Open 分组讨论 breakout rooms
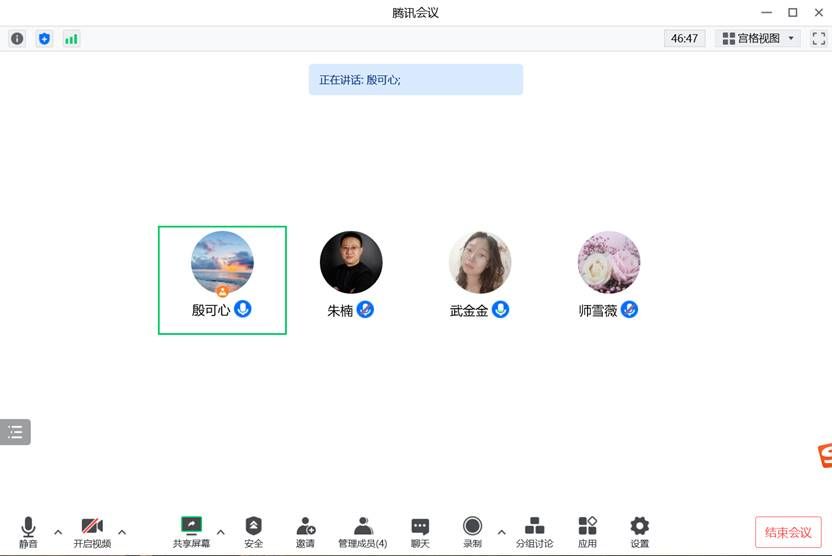 pyautogui.click(x=534, y=532)
